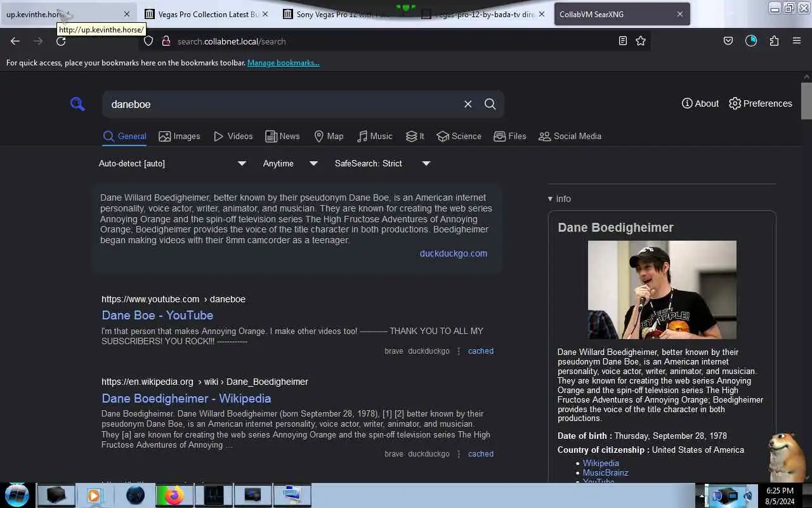The image size is (812, 508).
Task: Open cached version of YouTube result
Action: point(481,351)
